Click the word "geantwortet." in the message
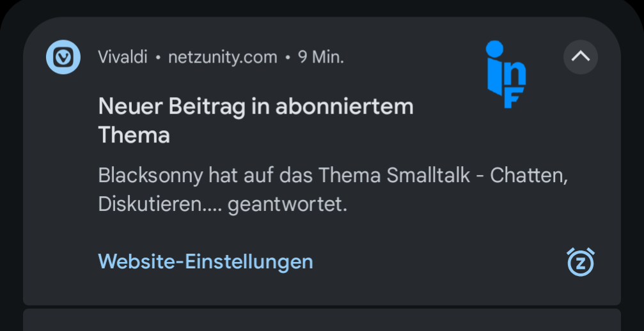Image resolution: width=644 pixels, height=331 pixels. (287, 205)
